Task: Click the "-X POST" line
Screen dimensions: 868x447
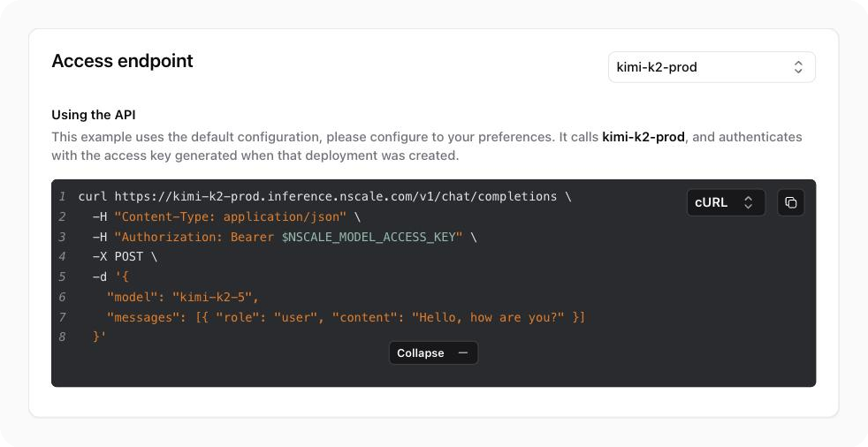Action: point(125,257)
